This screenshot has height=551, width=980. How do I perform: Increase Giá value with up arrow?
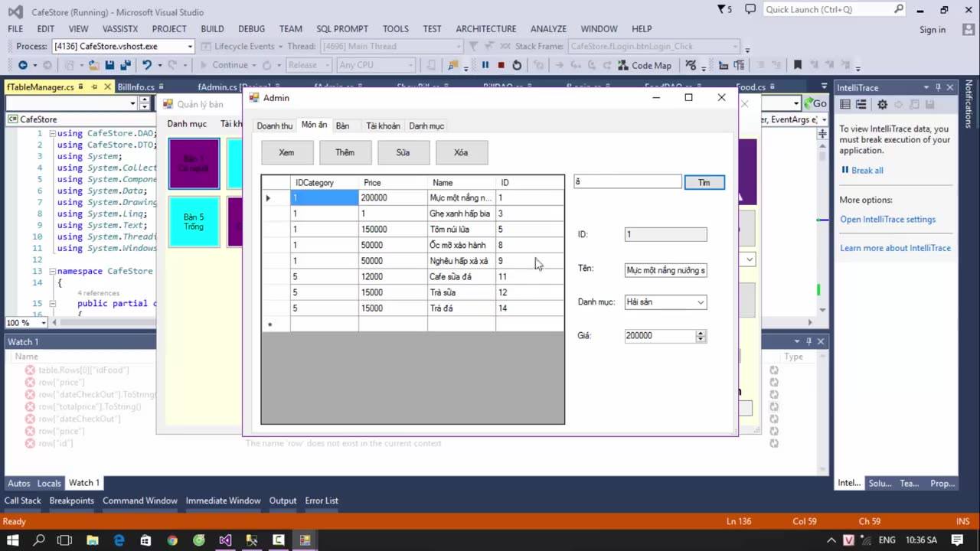(x=701, y=333)
